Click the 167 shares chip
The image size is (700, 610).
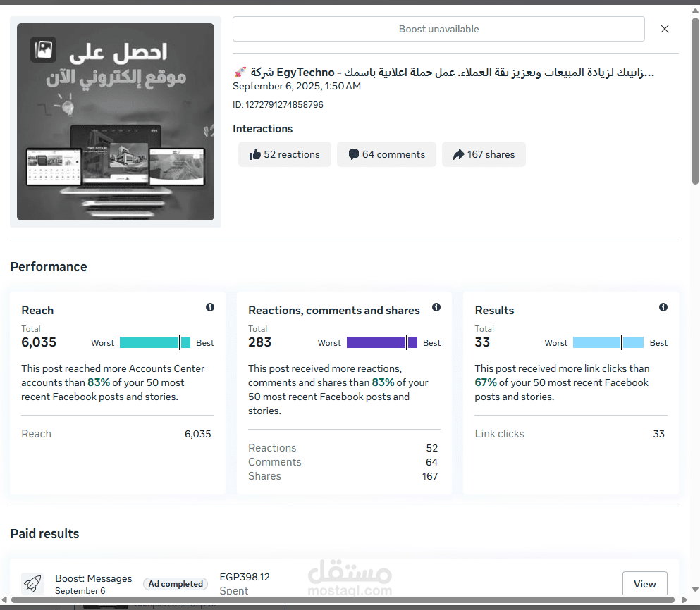point(484,154)
